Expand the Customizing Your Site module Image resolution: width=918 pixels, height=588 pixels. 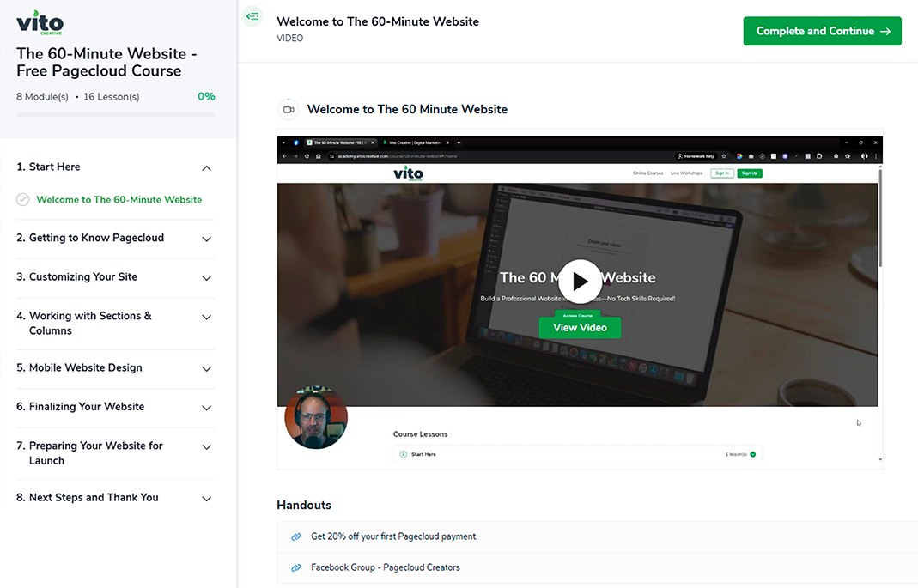pyautogui.click(x=206, y=278)
